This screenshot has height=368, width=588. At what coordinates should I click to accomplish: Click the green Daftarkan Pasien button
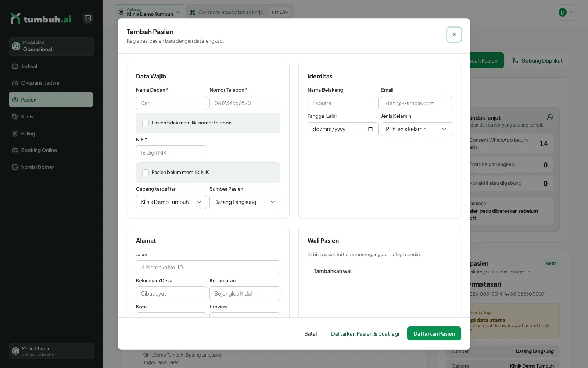[434, 333]
